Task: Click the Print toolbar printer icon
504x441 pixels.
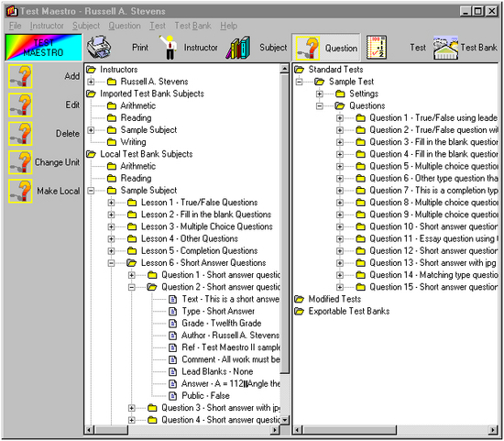Action: click(99, 48)
